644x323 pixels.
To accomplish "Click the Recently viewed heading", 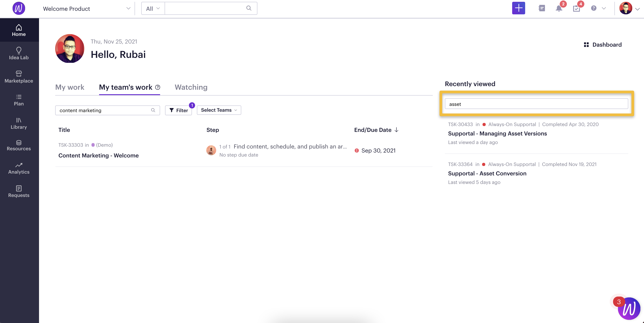I will pyautogui.click(x=470, y=84).
